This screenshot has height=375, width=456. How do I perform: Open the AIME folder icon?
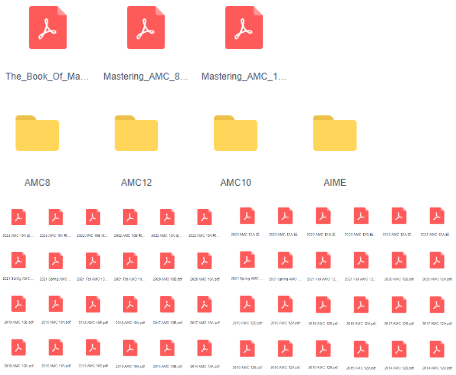click(x=335, y=133)
